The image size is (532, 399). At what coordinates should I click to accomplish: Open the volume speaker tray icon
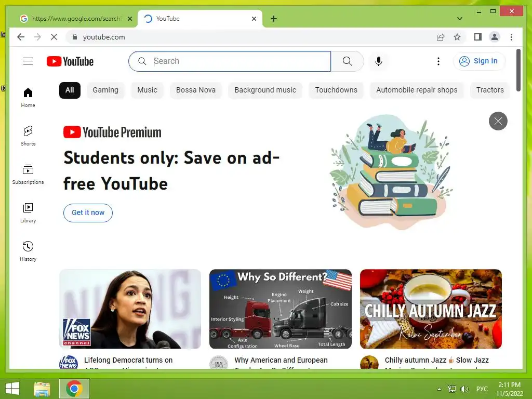pyautogui.click(x=464, y=389)
